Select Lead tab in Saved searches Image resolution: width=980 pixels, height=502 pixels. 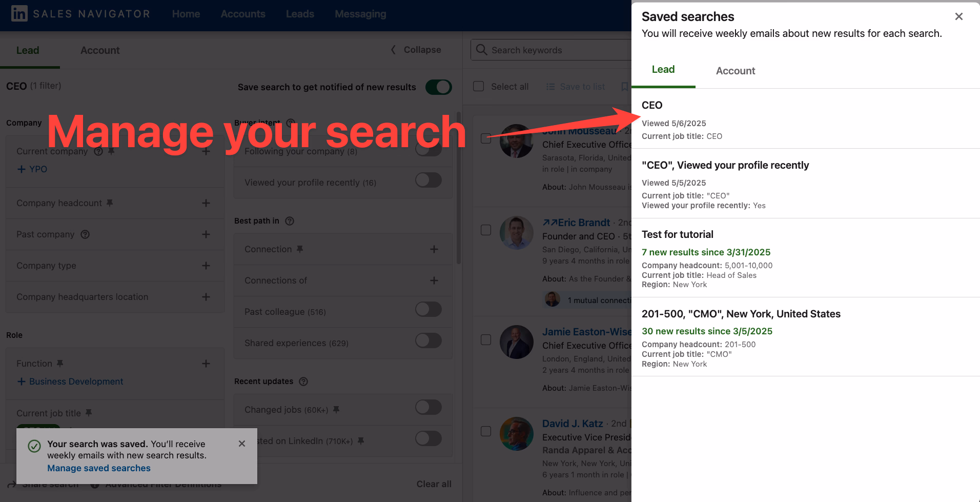pos(663,70)
